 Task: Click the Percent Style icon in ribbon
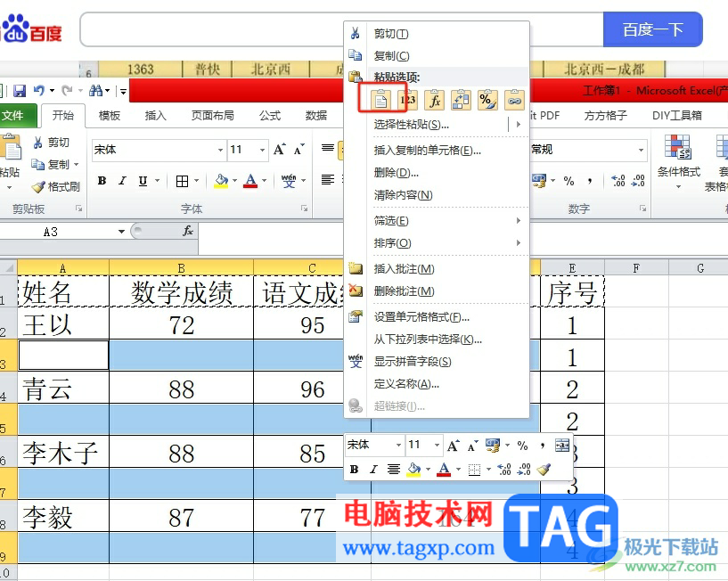pyautogui.click(x=568, y=181)
